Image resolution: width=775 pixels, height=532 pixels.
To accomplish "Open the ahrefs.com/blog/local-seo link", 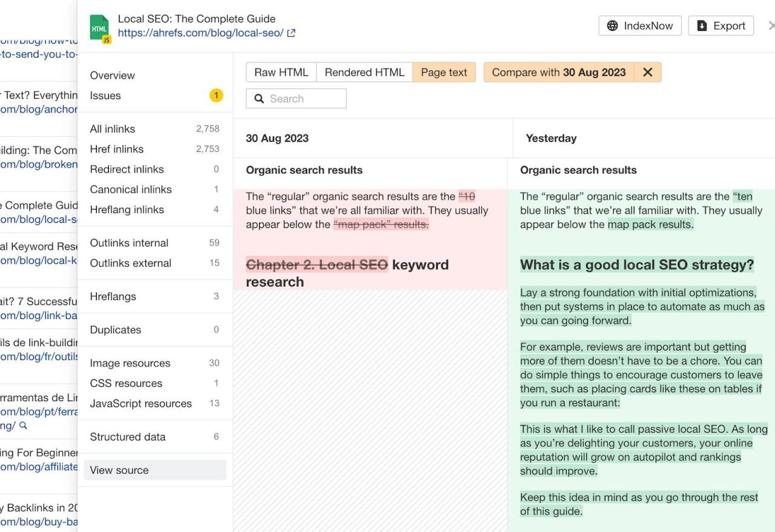I will [x=200, y=34].
